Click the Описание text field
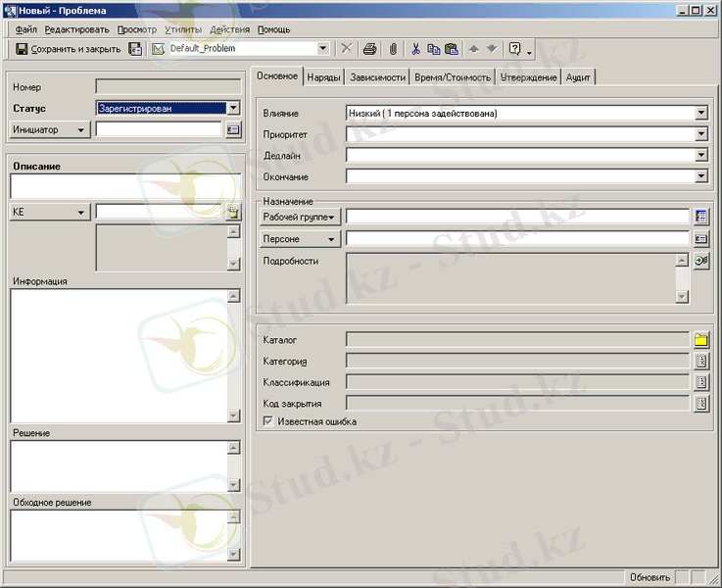Image resolution: width=722 pixels, height=588 pixels. (x=124, y=185)
